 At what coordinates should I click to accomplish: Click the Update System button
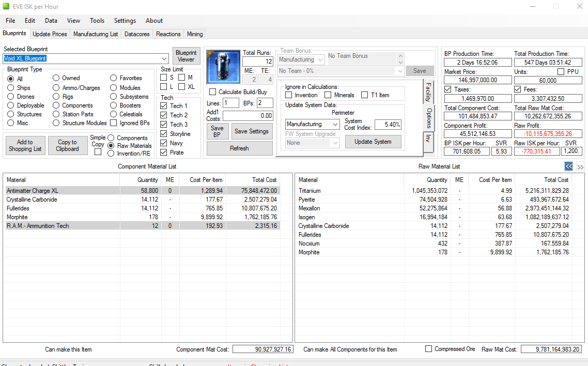tap(373, 142)
